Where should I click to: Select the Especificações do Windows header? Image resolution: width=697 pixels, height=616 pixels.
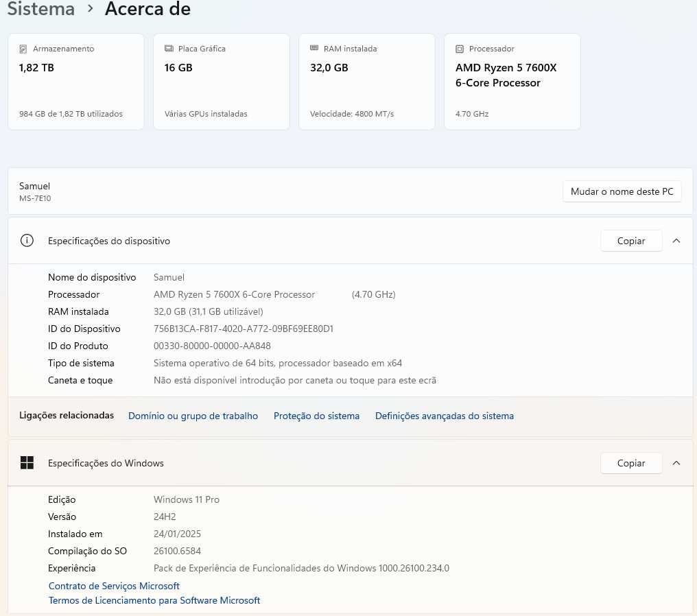click(x=351, y=462)
